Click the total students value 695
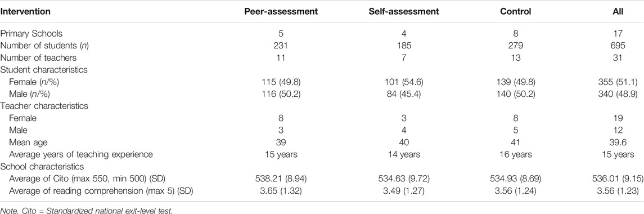 pyautogui.click(x=618, y=46)
